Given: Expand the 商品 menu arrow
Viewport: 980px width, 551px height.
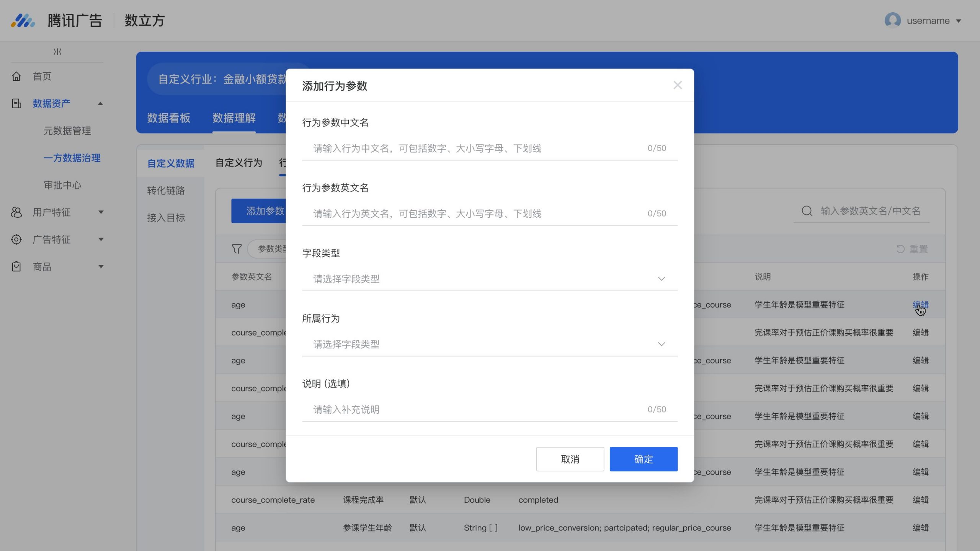Looking at the screenshot, I should coord(101,267).
